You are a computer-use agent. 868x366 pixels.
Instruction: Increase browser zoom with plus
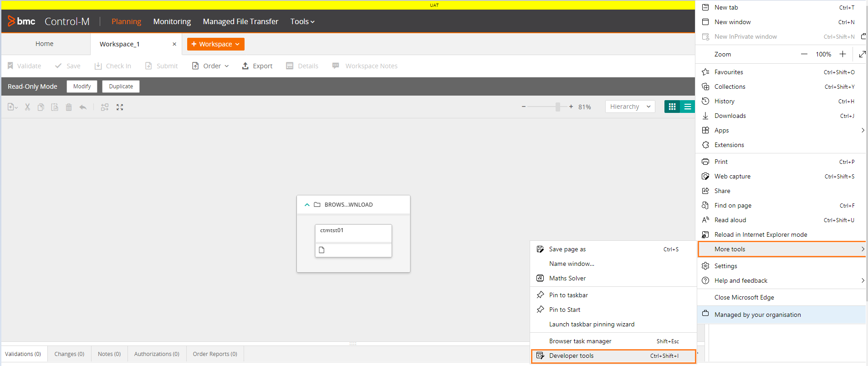[843, 54]
